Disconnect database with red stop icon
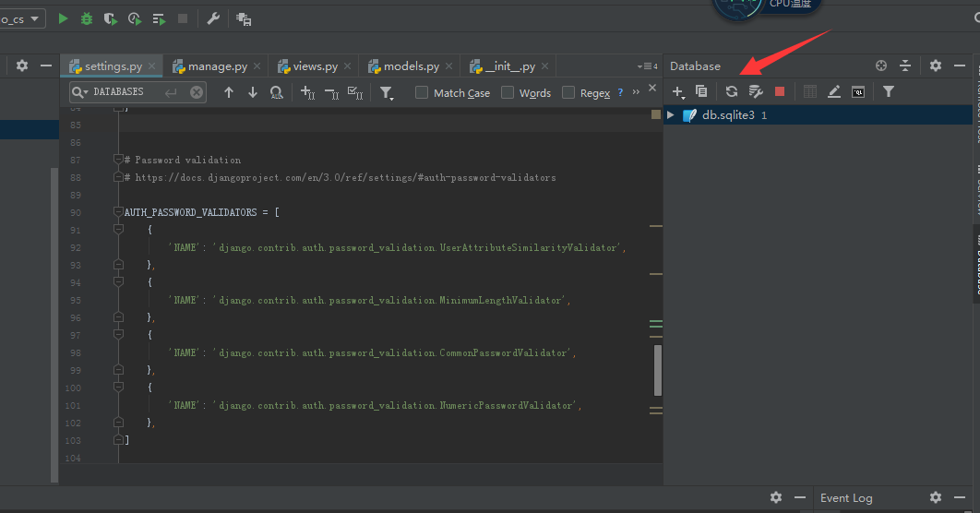This screenshot has width=980, height=513. [780, 91]
